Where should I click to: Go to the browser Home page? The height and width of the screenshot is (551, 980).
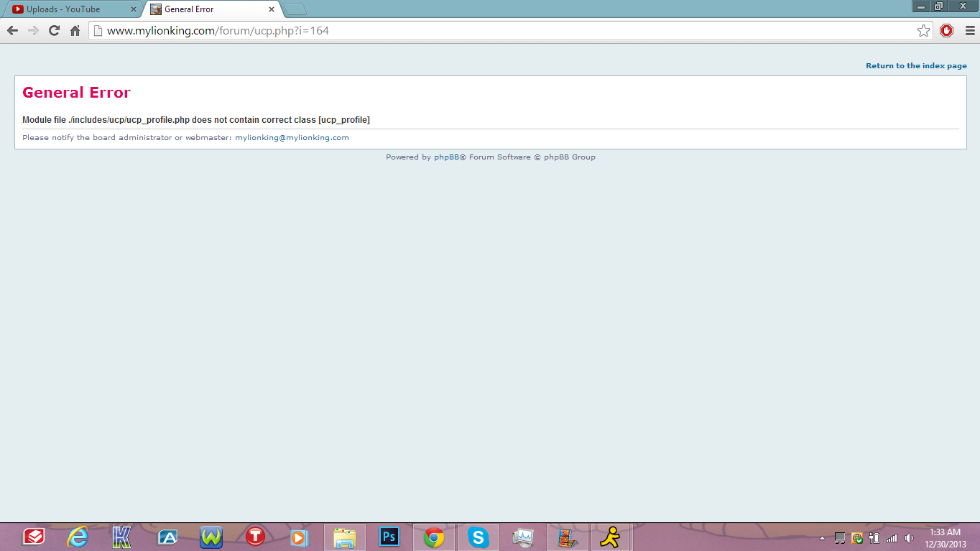[75, 31]
